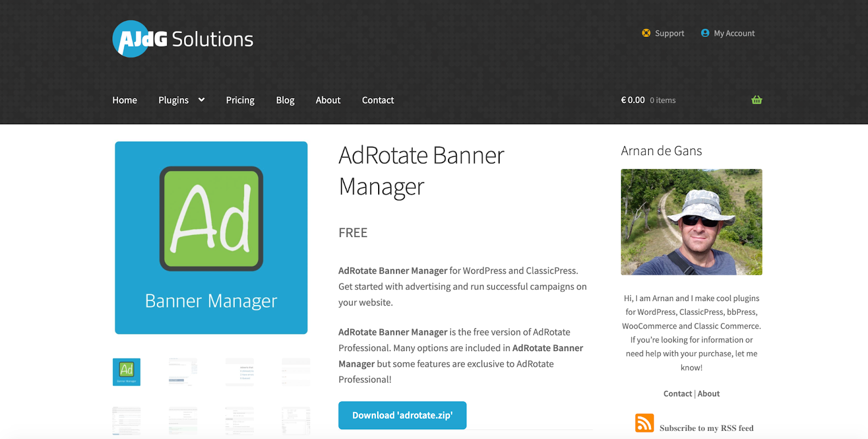Viewport: 868px width, 439px height.
Task: Select the fourth thumbnail in first gallery row
Action: pos(296,372)
